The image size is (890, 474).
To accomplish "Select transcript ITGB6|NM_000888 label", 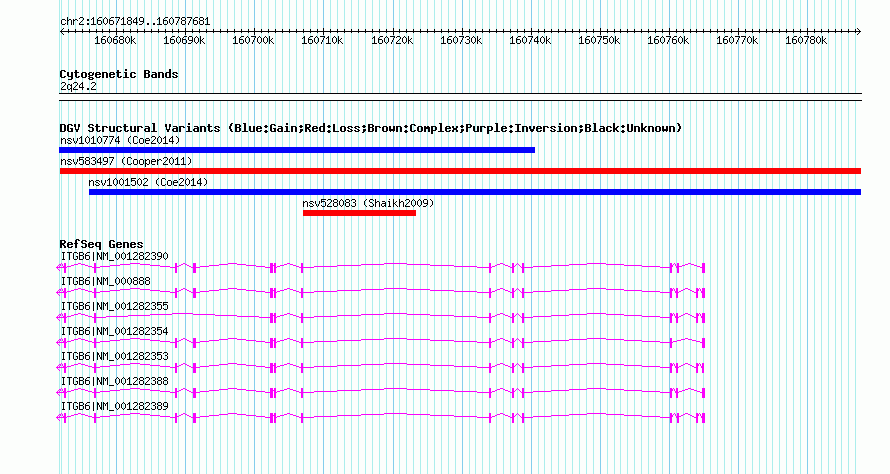I will [106, 282].
